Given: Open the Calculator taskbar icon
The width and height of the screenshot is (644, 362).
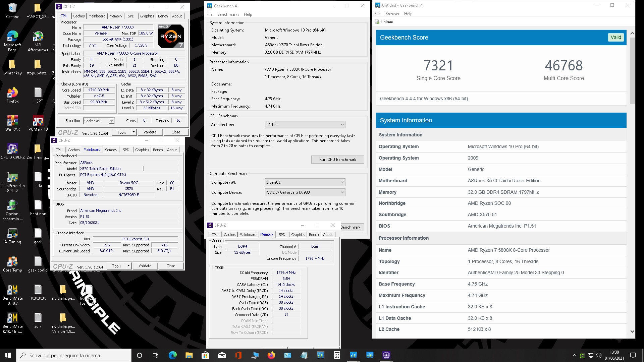Looking at the screenshot, I should tap(337, 355).
